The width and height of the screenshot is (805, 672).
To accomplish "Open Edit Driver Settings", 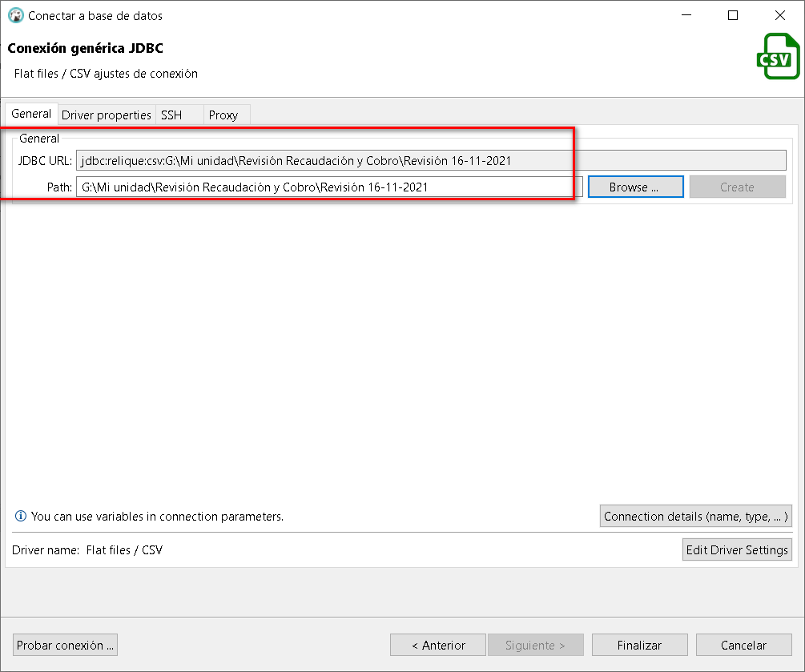I will [x=737, y=549].
